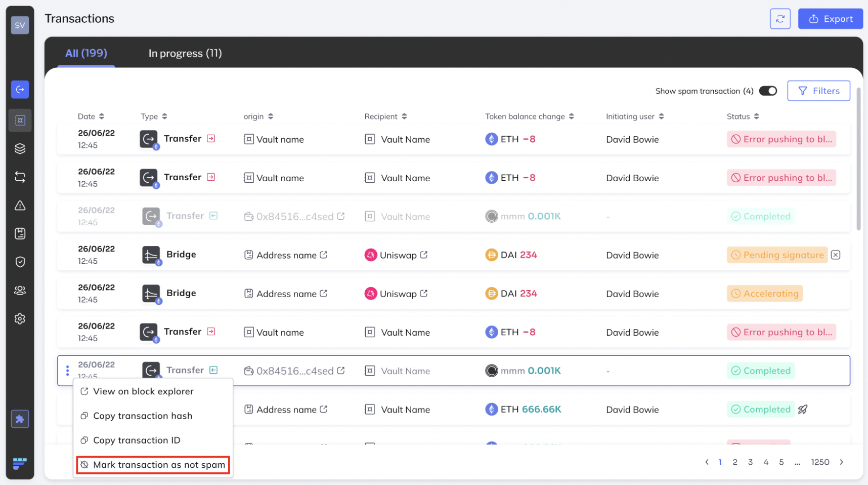Toggle Show spam transaction switch
This screenshot has height=485, width=868.
pos(768,91)
